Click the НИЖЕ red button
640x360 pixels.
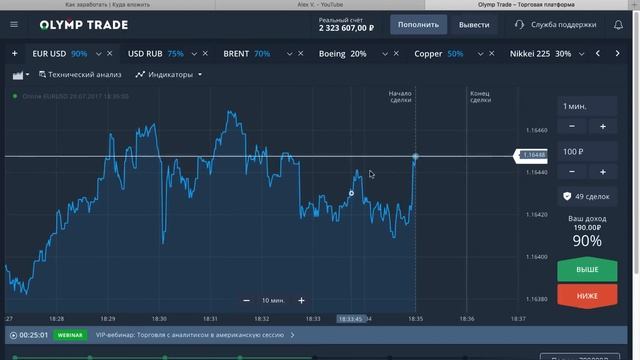click(587, 296)
